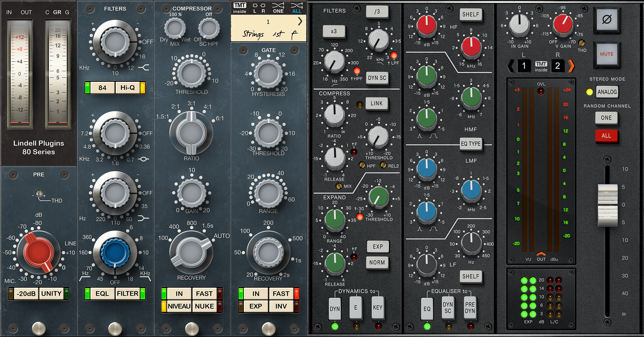Click the orange OUT meter arrow indicator
Screen dimensions: 644x337
[541, 254]
